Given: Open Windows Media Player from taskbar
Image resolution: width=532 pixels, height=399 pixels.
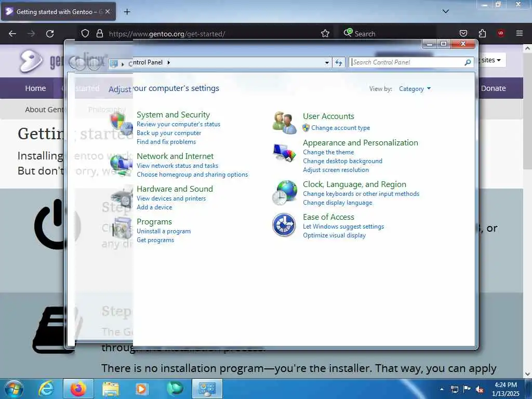Looking at the screenshot, I should pos(142,389).
